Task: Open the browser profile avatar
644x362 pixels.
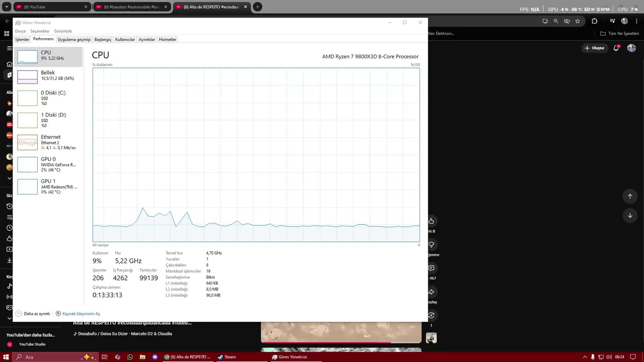Action: tap(624, 21)
